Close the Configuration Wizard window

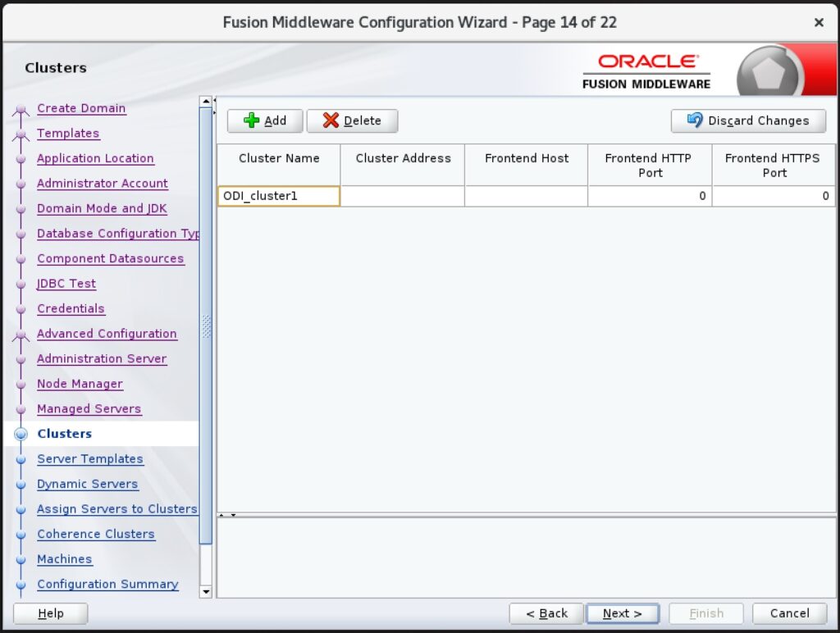tap(819, 22)
